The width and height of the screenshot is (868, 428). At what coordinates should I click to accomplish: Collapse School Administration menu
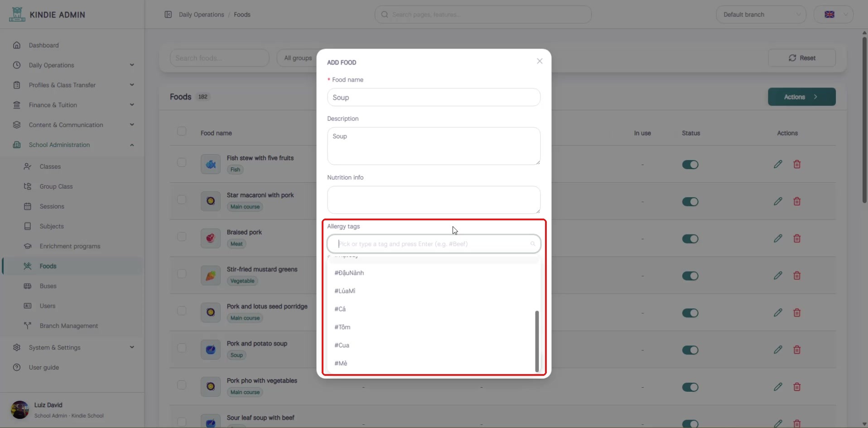coord(72,145)
